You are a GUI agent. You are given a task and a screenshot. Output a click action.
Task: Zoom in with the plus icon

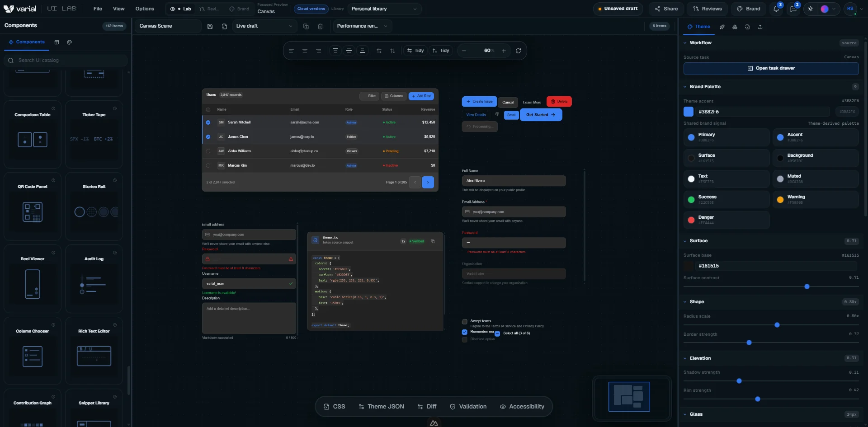504,51
